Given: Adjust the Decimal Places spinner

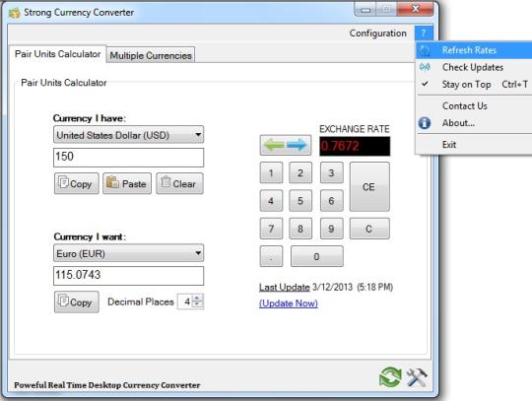Looking at the screenshot, I should click(197, 301).
